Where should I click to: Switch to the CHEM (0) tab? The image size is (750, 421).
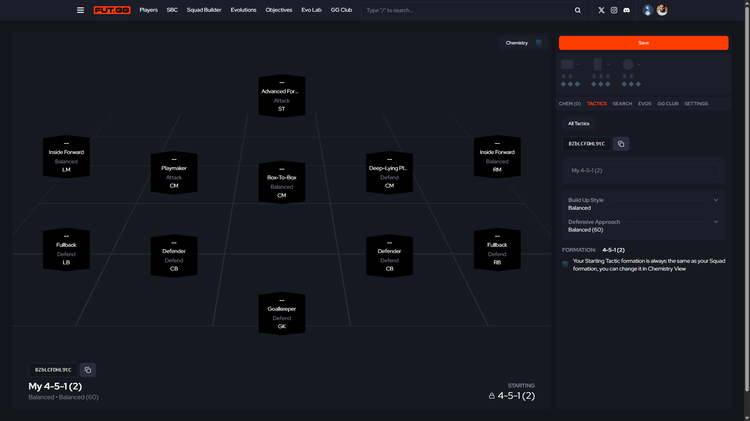(570, 103)
